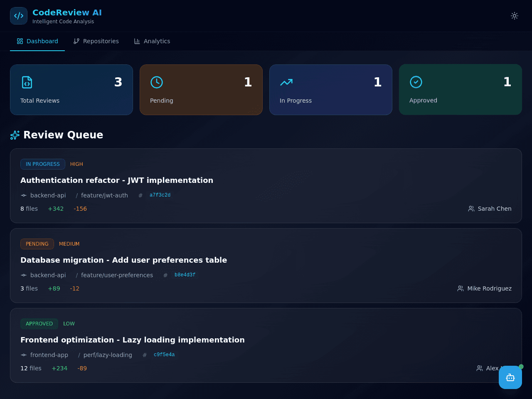The image size is (532, 399).
Task: Click the reviewer name Mike Rodriguez
Action: point(490,288)
